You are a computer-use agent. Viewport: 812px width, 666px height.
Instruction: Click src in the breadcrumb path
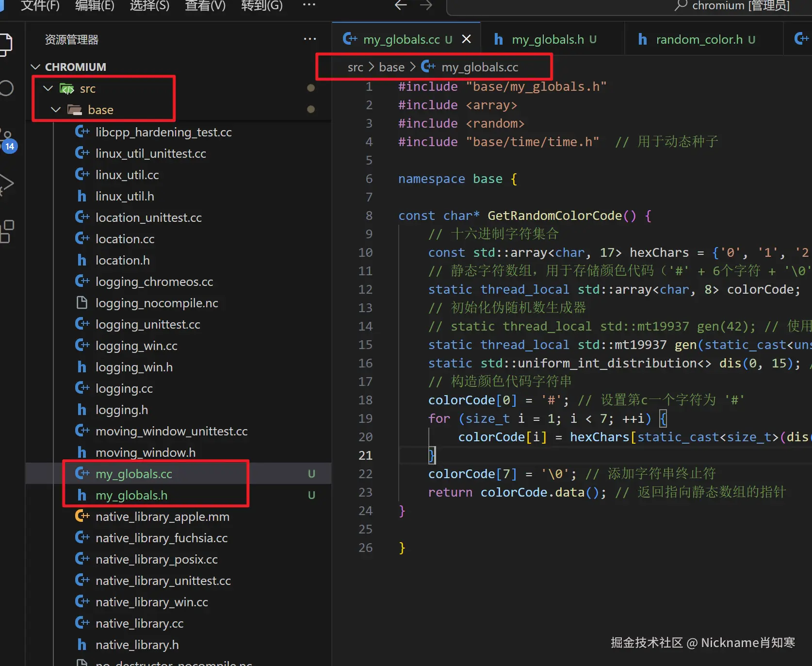click(355, 67)
